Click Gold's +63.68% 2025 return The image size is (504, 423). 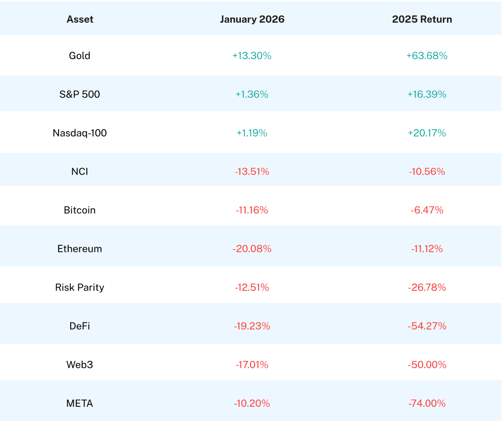[427, 56]
